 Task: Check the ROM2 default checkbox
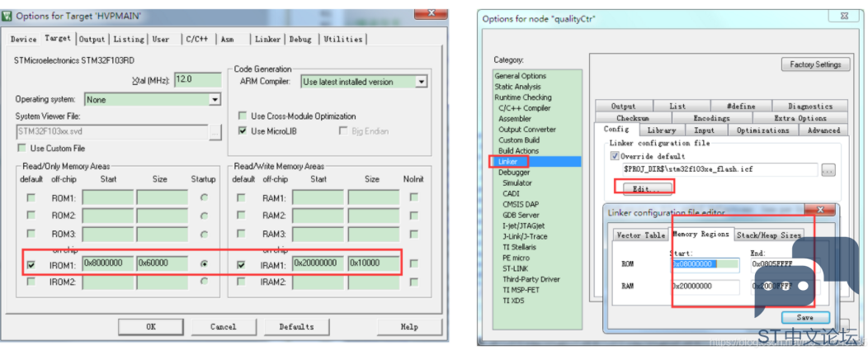(x=31, y=215)
